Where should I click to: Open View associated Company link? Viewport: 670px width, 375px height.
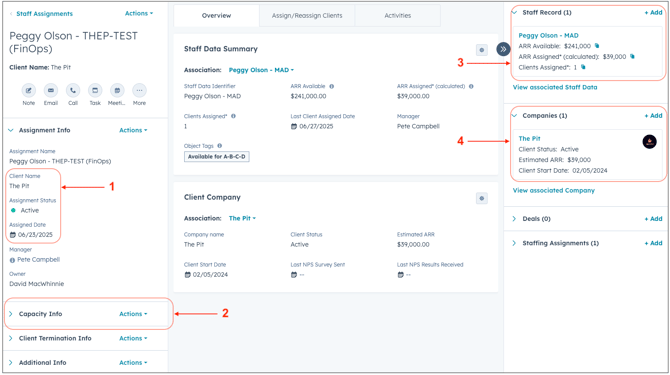click(x=553, y=190)
